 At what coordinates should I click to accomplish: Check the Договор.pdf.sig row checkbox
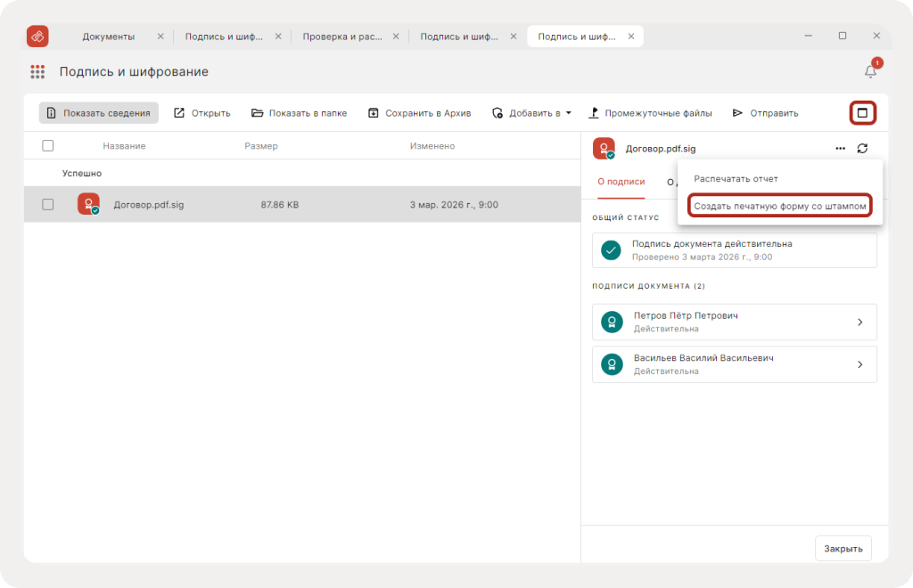tap(48, 204)
